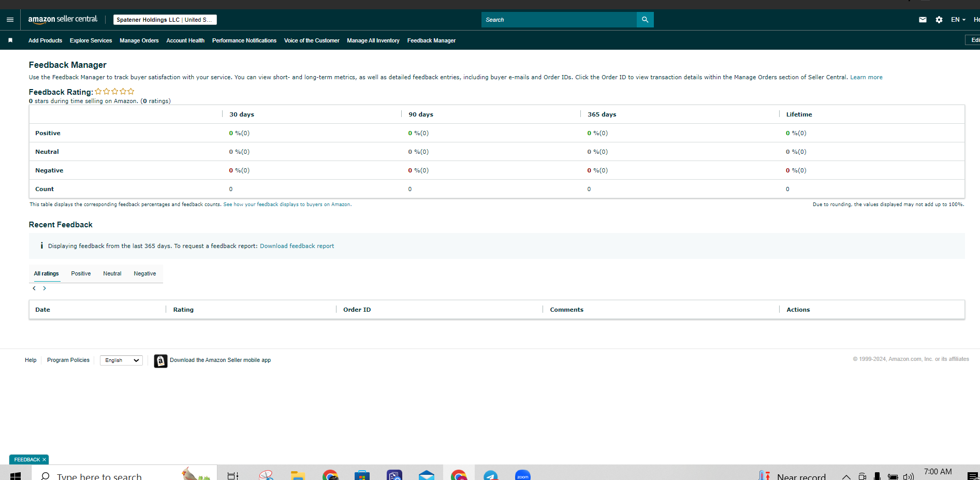Click the Amazon Seller Central logo
This screenshot has height=480, width=980.
coord(63,20)
